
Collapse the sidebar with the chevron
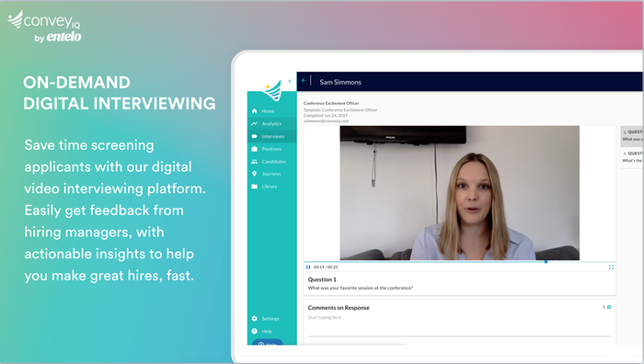(290, 81)
